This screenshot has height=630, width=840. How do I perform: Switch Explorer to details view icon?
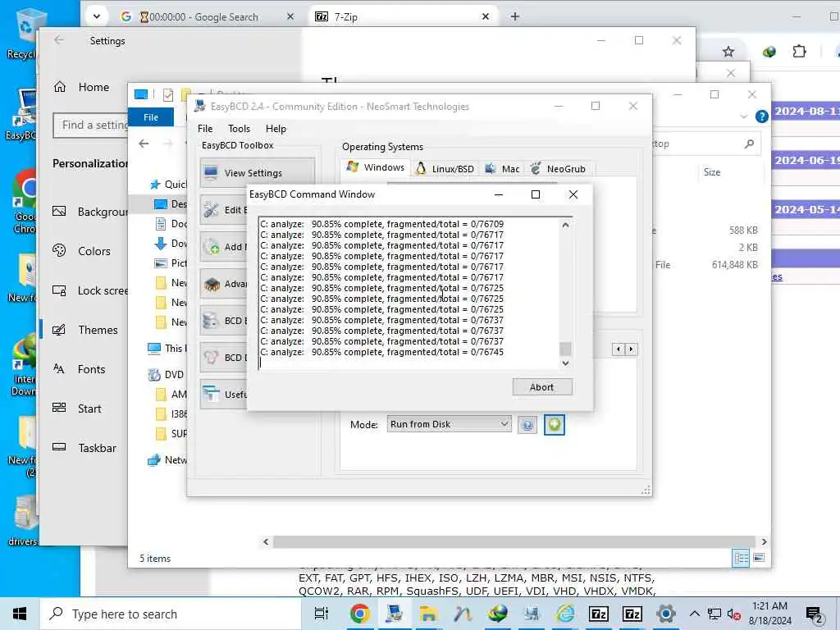coord(742,558)
